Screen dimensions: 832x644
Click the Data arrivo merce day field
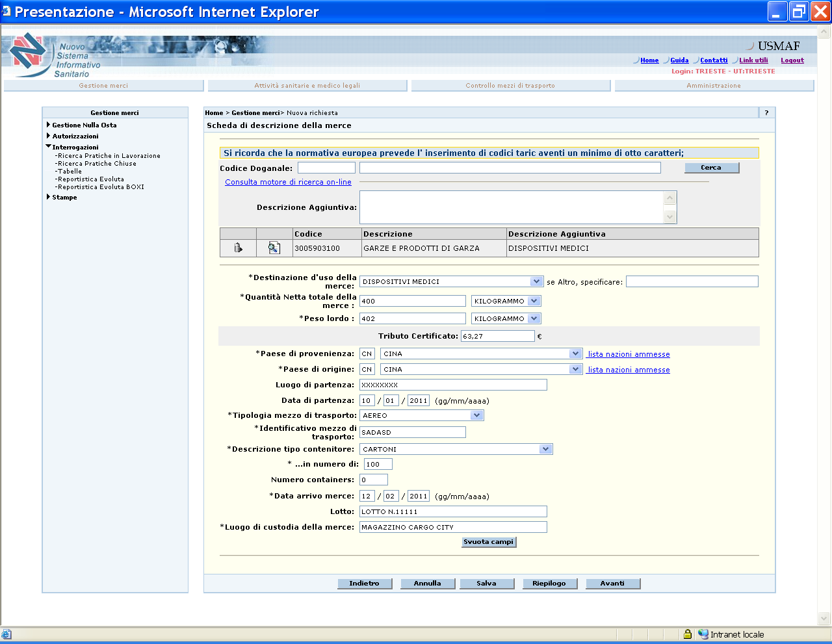pos(367,496)
